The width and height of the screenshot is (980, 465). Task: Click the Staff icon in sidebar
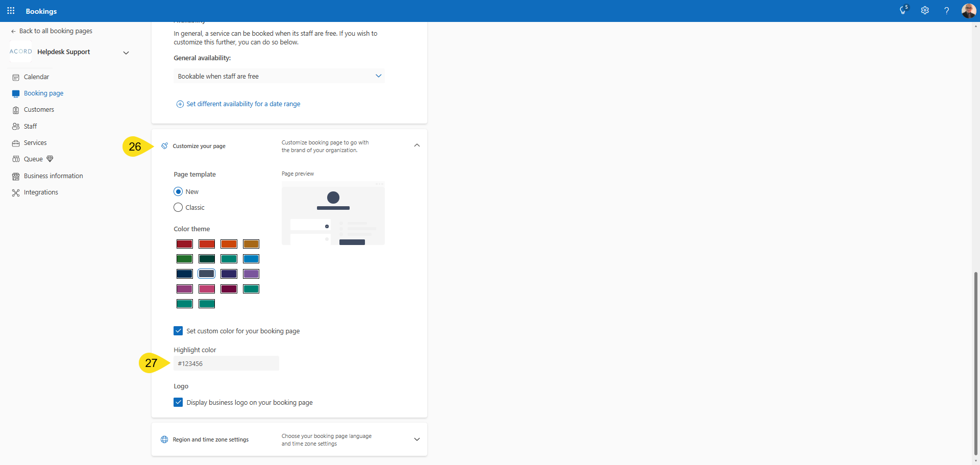[x=16, y=127]
